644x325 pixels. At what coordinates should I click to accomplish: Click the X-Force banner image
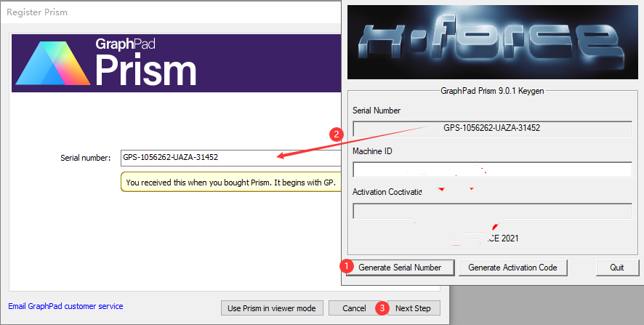click(492, 41)
